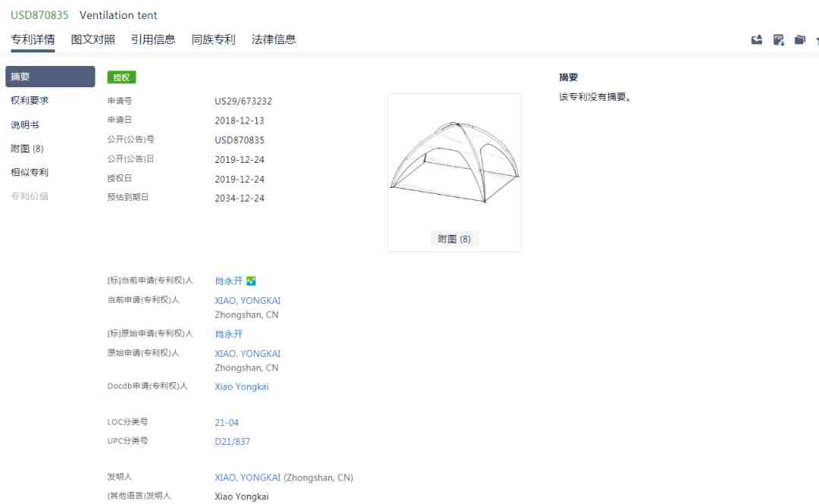819x504 pixels.
Task: Click Xiao Yongkai under 其他语言发明人
Action: [x=242, y=496]
